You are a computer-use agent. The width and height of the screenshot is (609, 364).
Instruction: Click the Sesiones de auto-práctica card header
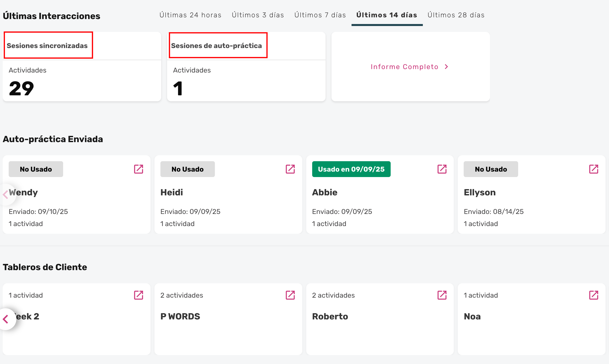pyautogui.click(x=216, y=46)
